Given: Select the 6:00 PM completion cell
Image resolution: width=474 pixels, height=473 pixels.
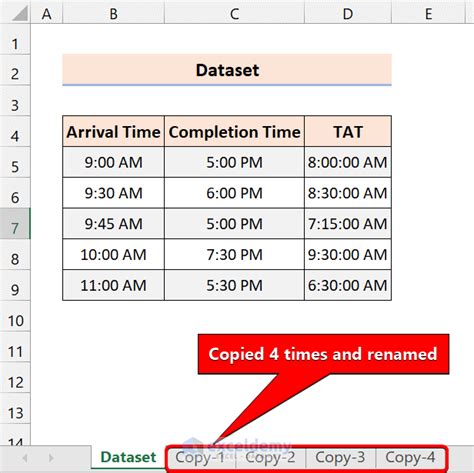Looking at the screenshot, I should click(234, 193).
